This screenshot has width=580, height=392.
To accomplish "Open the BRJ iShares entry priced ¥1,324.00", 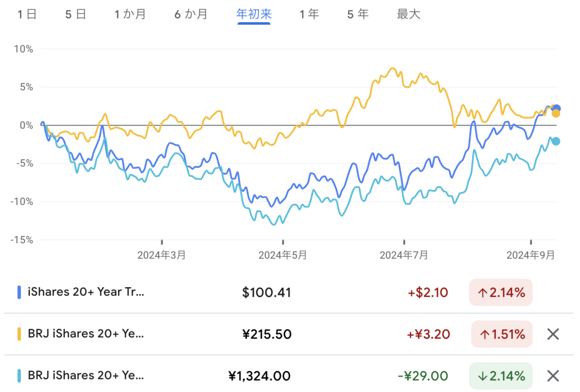I will click(x=86, y=376).
